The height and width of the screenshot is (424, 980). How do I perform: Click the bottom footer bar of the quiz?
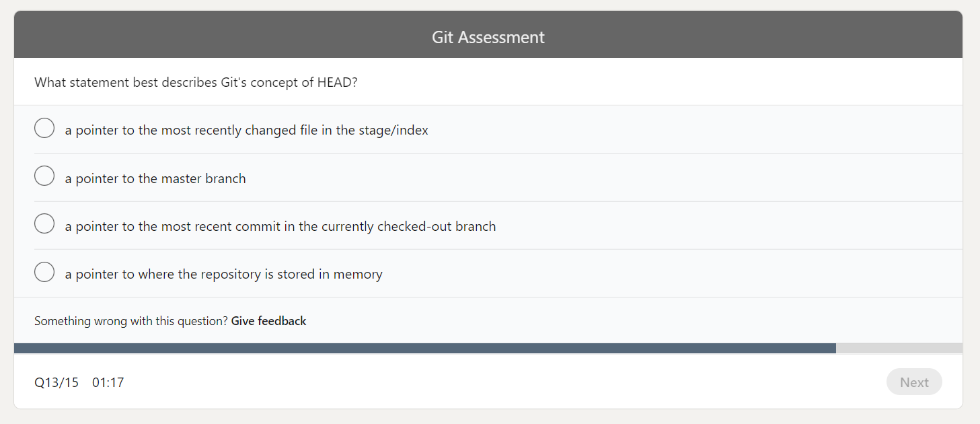488,382
